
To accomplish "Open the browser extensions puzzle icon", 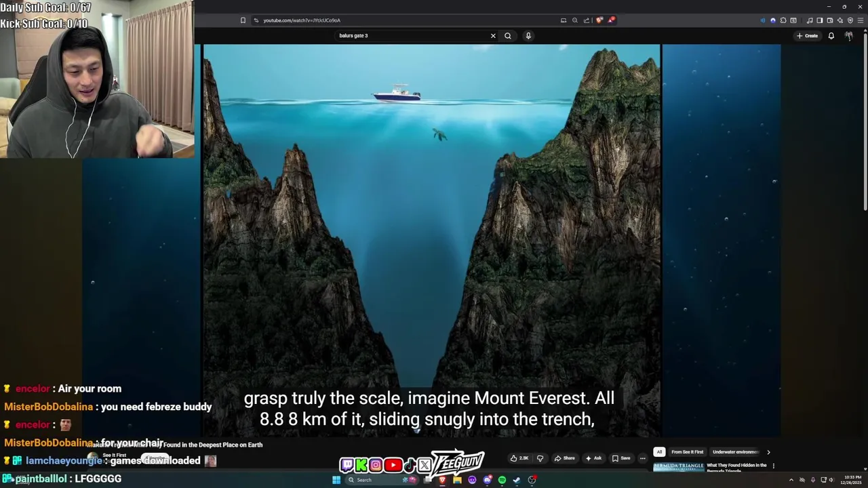I will pos(783,20).
